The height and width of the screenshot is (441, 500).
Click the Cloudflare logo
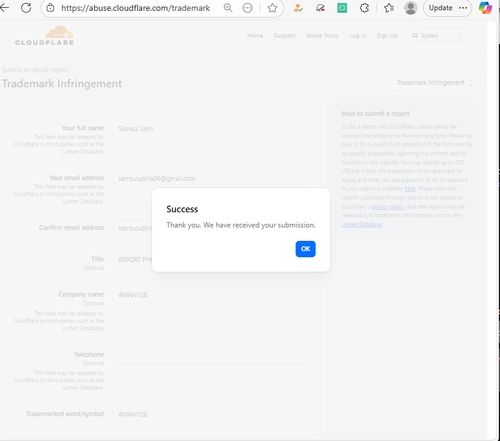[x=44, y=36]
